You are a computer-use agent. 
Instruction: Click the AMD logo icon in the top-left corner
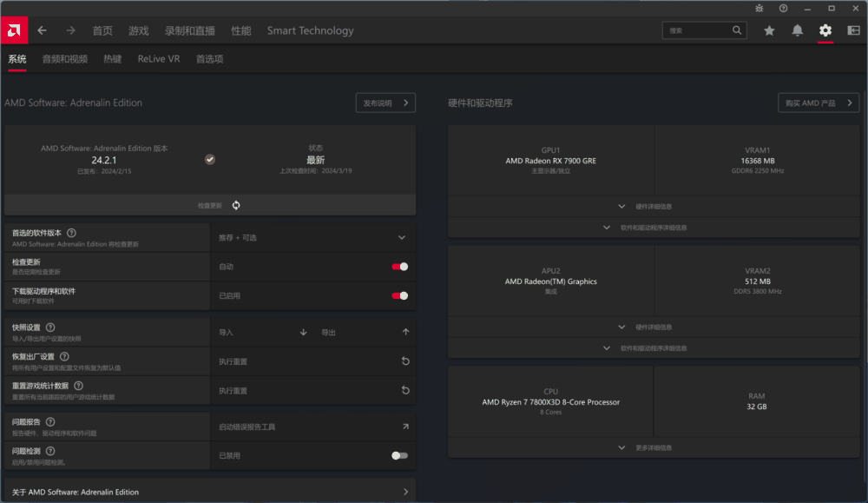point(14,30)
